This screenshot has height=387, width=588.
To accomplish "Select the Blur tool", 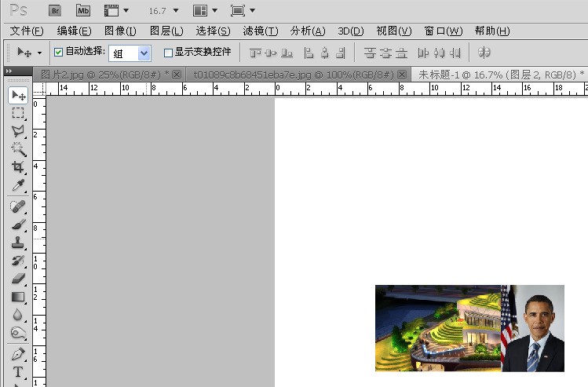I will pos(18,315).
